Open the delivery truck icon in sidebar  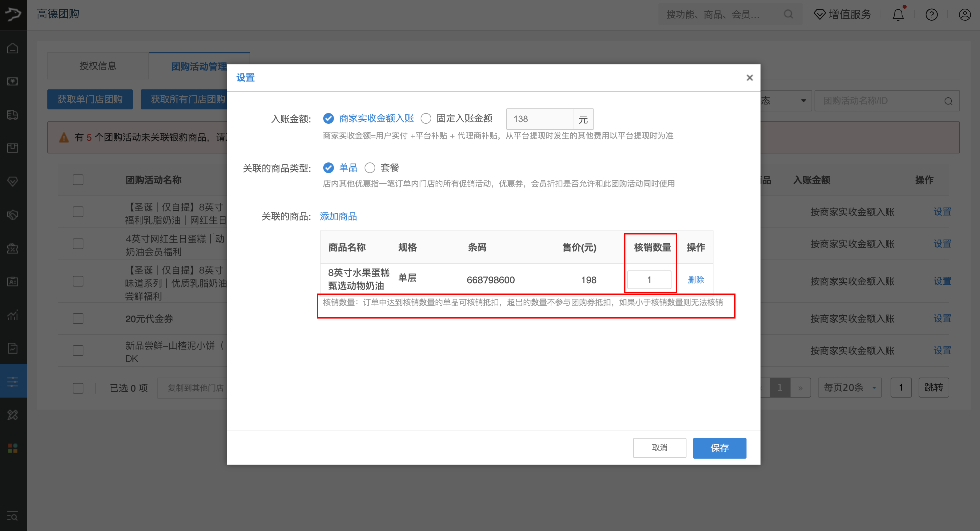[13, 115]
